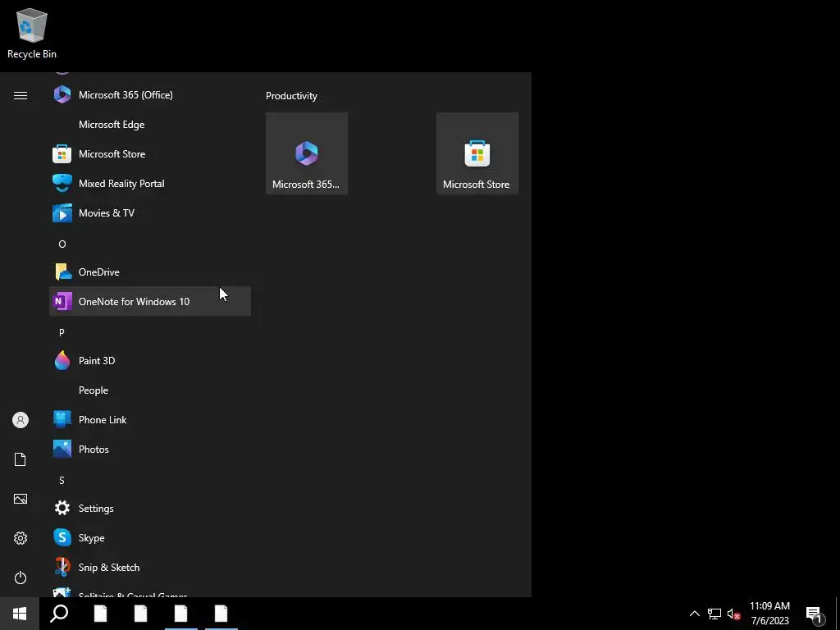
Task: Launch Mixed Reality Portal
Action: (150, 183)
